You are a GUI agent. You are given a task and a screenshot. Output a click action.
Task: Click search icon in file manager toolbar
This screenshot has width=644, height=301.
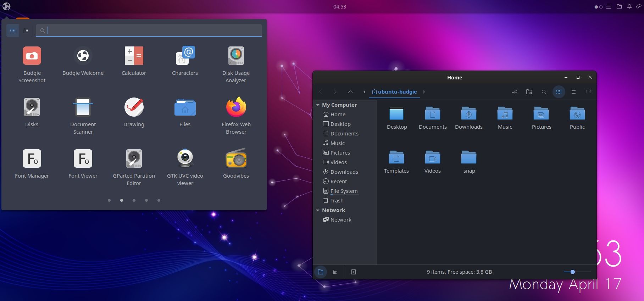click(544, 92)
